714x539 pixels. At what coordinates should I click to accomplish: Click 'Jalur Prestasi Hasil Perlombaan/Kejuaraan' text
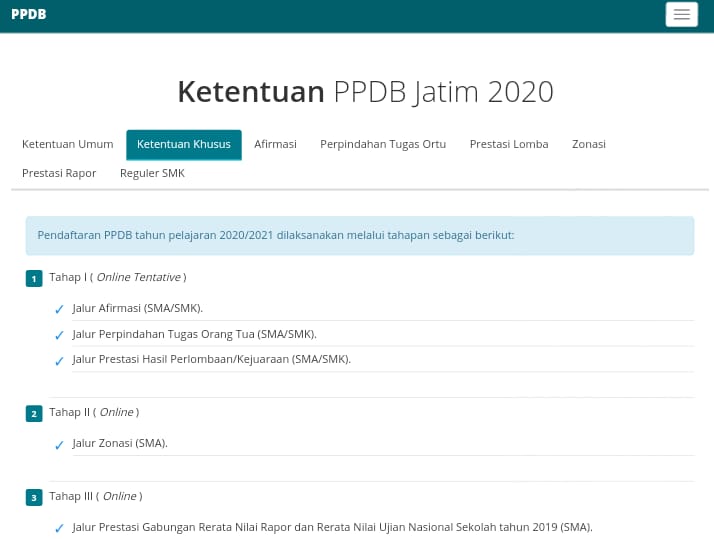click(x=181, y=359)
